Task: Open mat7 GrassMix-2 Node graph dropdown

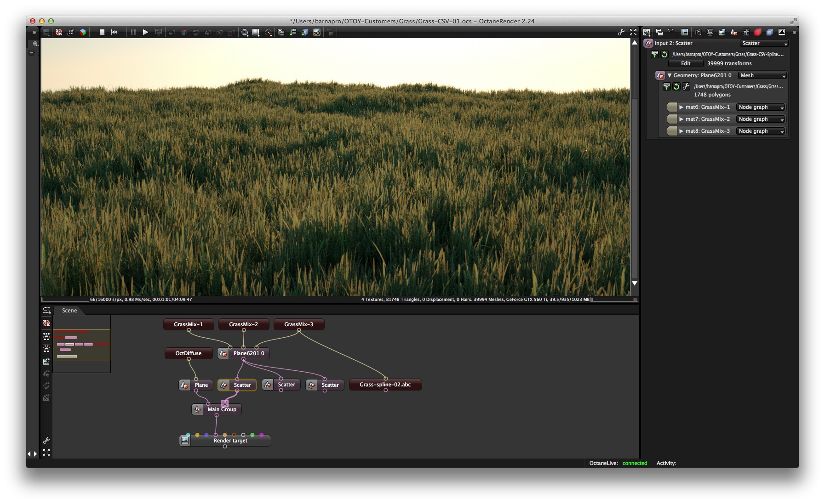Action: tap(761, 119)
